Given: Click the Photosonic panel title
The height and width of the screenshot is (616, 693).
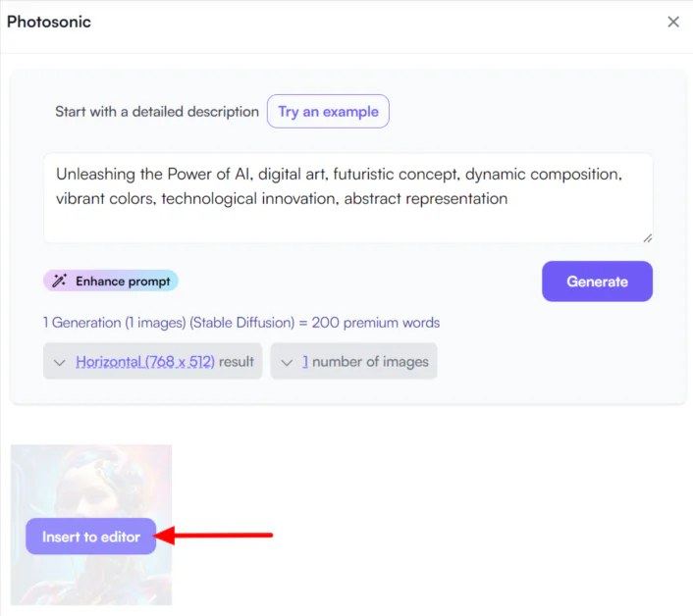Looking at the screenshot, I should click(x=49, y=22).
